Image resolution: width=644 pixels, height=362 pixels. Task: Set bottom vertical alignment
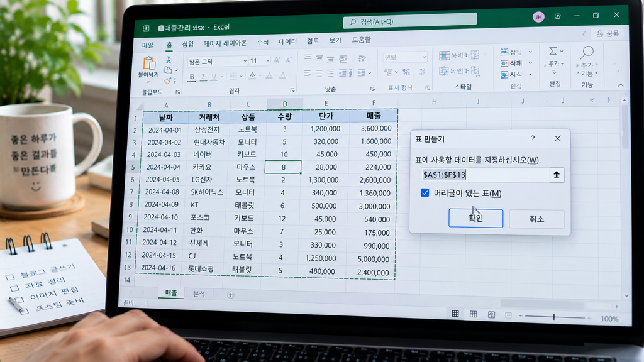click(330, 59)
